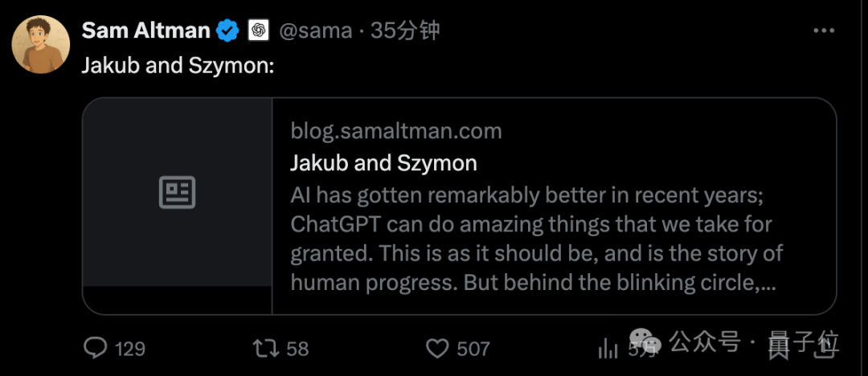This screenshot has height=376, width=868.
Task: Click the OpenAI affiliation badge icon
Action: tap(258, 31)
